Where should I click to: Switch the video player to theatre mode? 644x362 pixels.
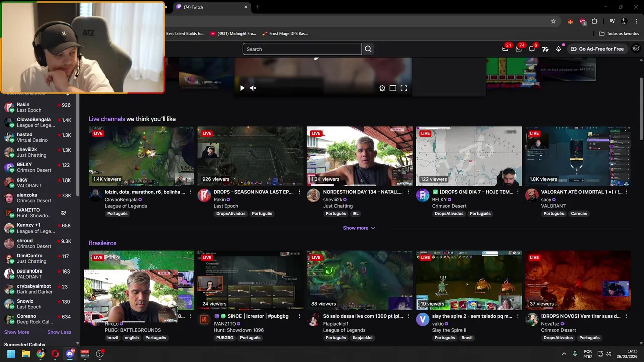click(x=393, y=88)
